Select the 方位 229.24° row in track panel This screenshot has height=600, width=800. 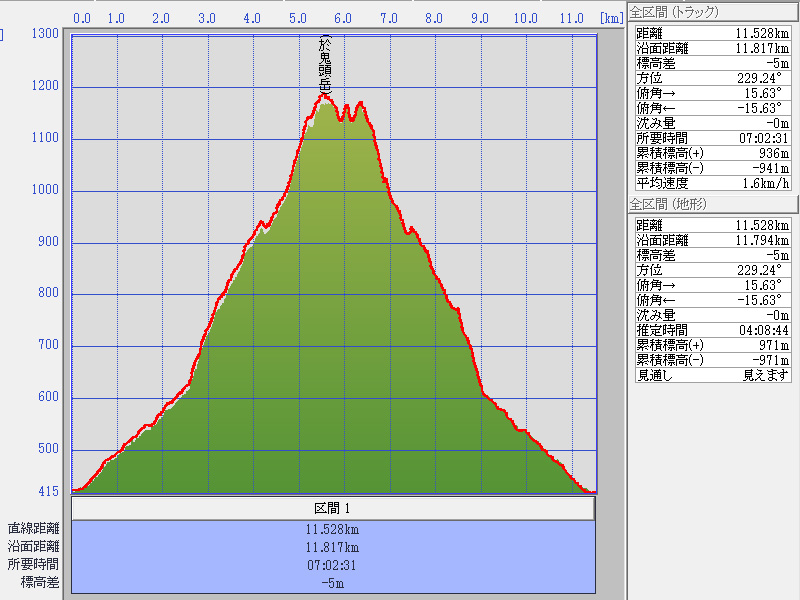(713, 77)
